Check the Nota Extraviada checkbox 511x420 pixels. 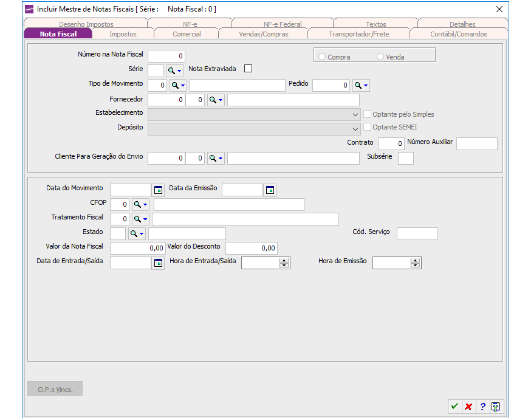(248, 69)
